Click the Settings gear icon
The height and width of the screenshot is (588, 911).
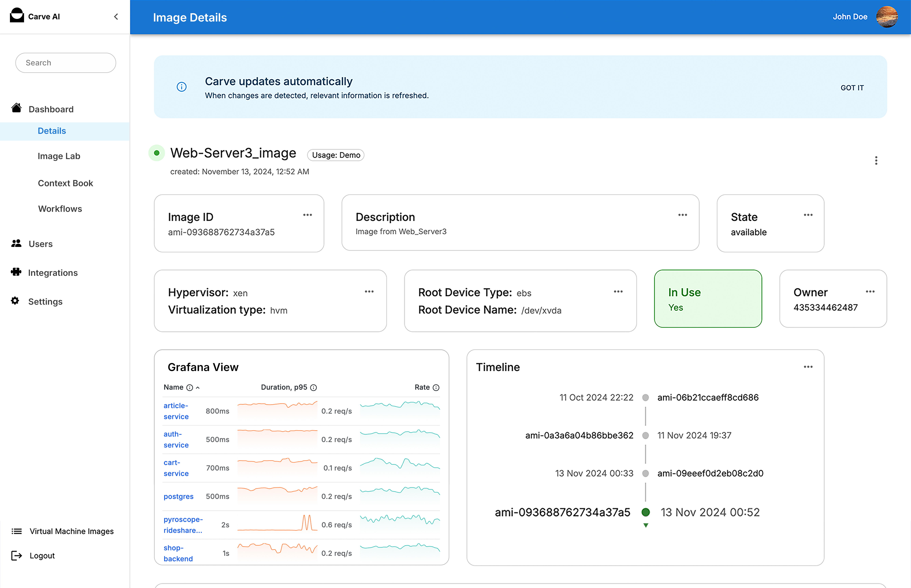[x=15, y=301]
